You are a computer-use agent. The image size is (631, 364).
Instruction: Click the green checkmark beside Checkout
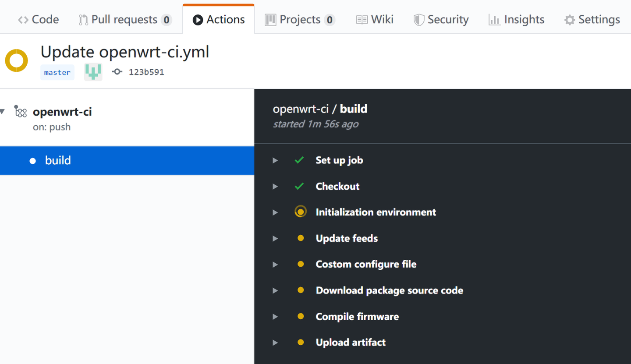click(299, 186)
